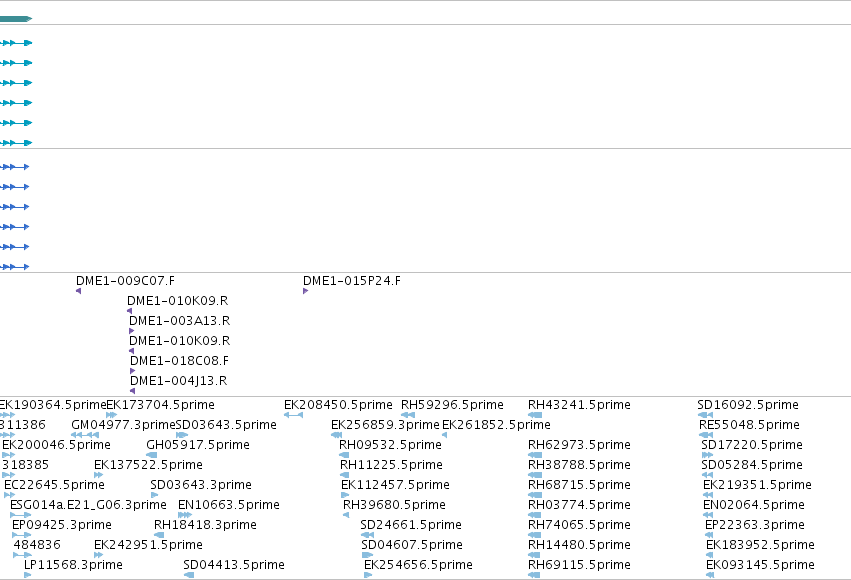Select the EST glyph under ESG014a.E21_G06.3prime
Viewport: 851px width, 580px height.
coord(21,515)
